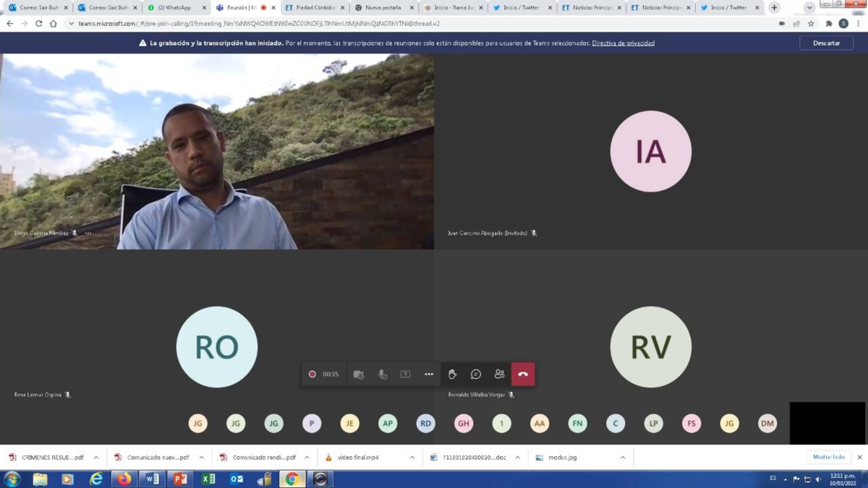Open the Directiva de privacidad link
The width and height of the screenshot is (868, 488).
tap(623, 43)
